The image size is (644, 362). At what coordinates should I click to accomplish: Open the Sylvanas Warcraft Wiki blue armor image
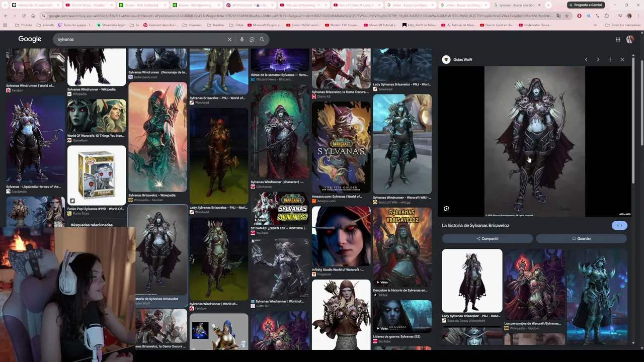pyautogui.click(x=402, y=144)
